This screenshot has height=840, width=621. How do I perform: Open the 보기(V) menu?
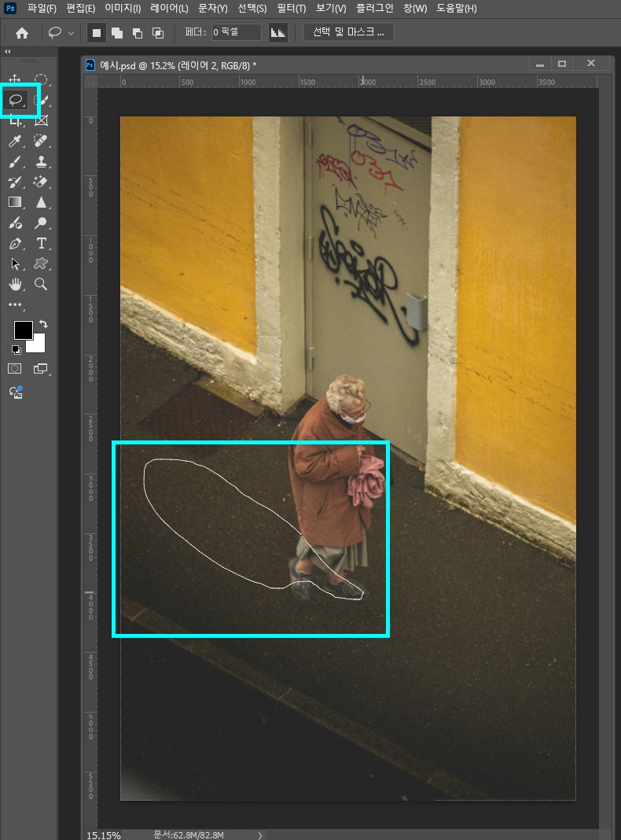click(x=331, y=8)
